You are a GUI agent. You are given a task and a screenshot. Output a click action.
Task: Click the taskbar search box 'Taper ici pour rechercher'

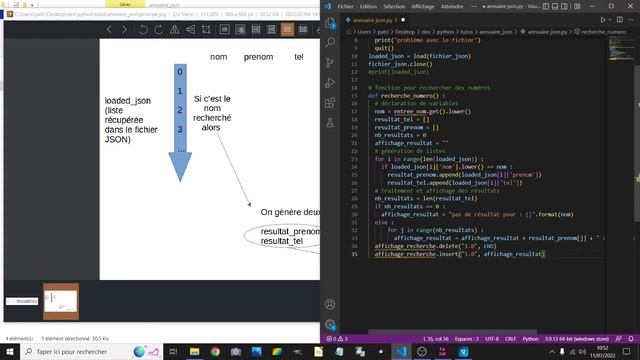tap(91, 351)
